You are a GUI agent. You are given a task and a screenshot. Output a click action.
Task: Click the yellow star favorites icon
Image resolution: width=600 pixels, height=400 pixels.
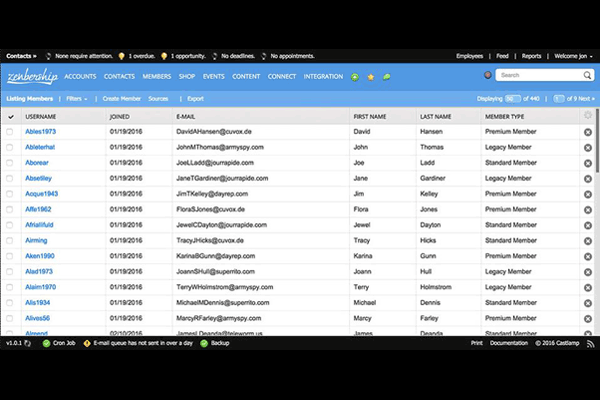tap(371, 77)
